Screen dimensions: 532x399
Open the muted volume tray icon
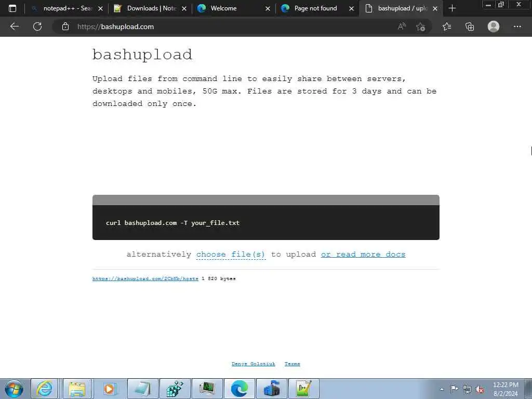click(x=480, y=390)
